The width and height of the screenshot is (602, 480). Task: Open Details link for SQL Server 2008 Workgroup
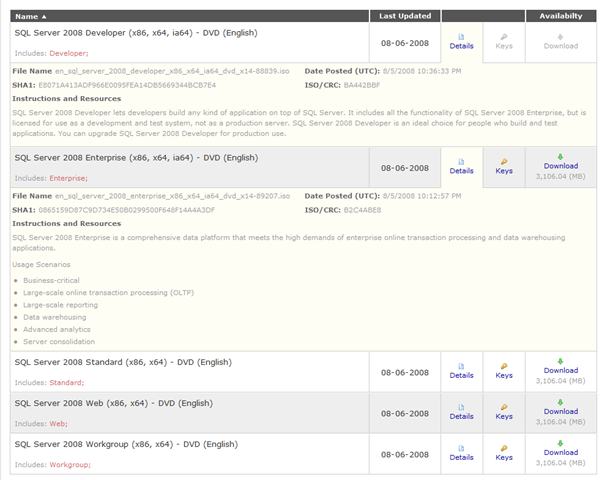pos(461,457)
